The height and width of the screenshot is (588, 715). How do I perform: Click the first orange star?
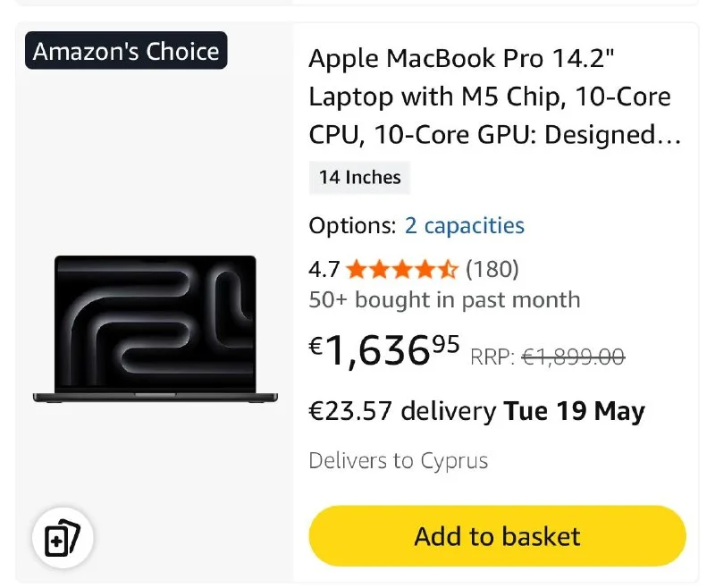click(357, 269)
